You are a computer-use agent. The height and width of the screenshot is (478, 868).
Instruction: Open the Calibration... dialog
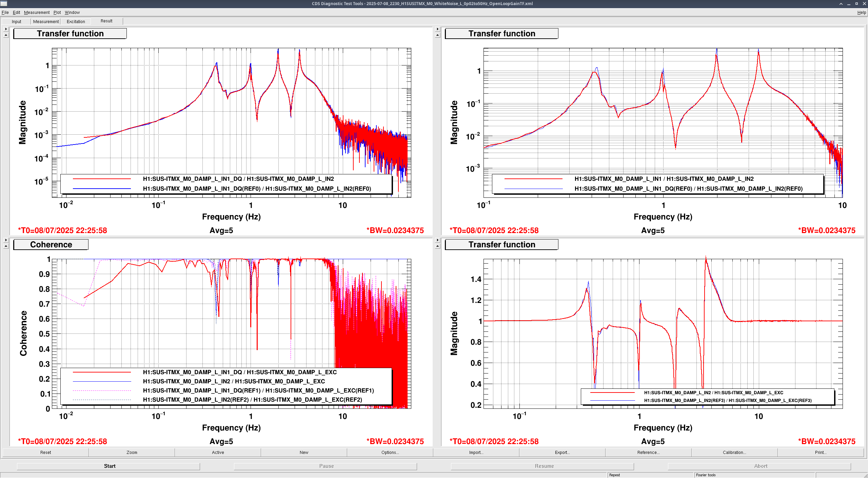tap(734, 453)
